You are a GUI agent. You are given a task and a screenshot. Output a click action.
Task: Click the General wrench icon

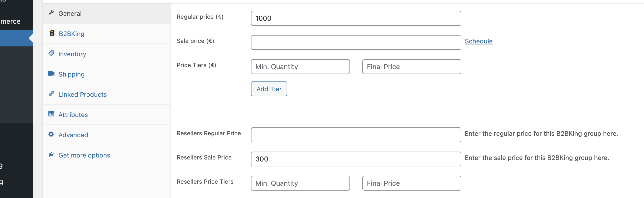click(x=51, y=13)
